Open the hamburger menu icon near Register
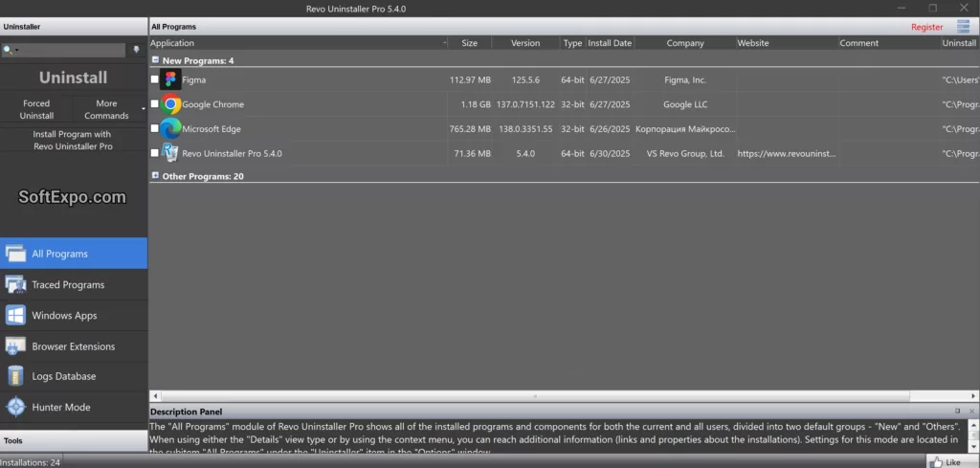The width and height of the screenshot is (980, 468). (x=963, y=26)
